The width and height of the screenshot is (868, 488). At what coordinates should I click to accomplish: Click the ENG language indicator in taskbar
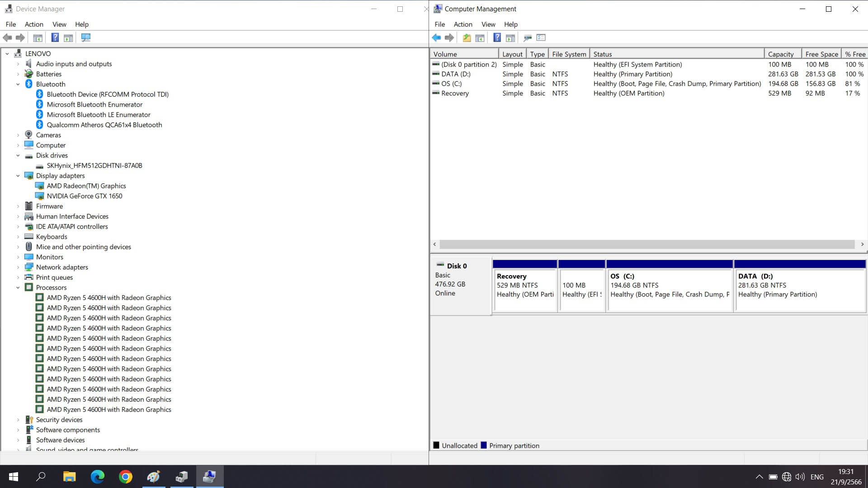click(x=817, y=477)
